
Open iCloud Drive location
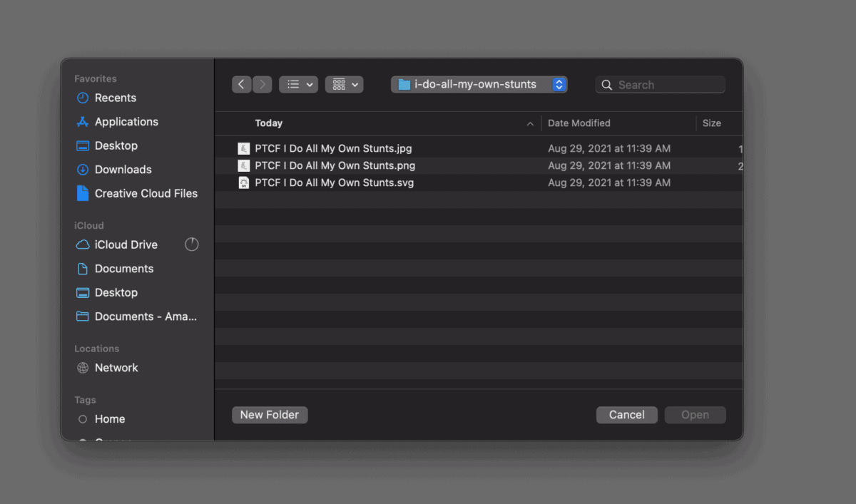(126, 245)
